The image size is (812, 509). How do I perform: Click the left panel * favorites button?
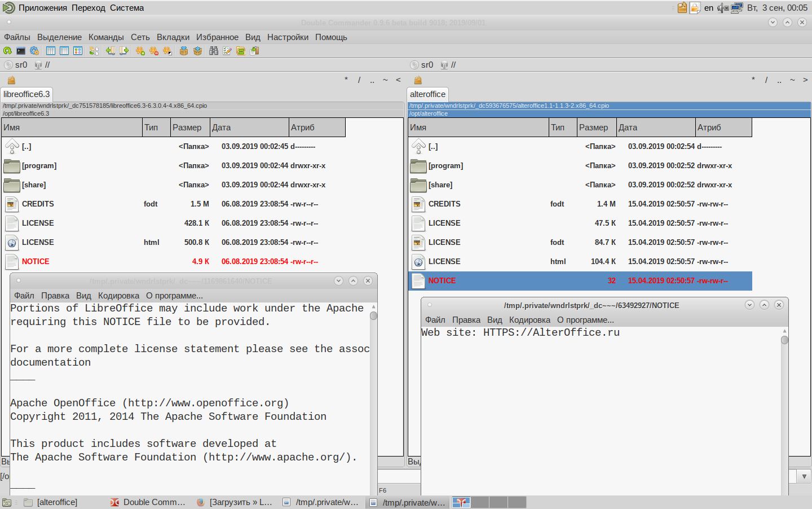[346, 80]
